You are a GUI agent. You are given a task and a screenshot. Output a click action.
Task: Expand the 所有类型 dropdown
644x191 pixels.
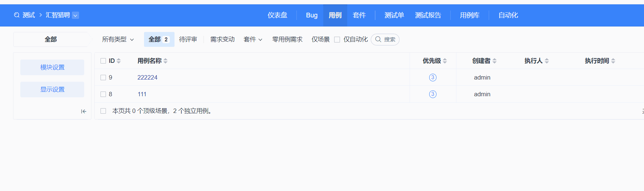click(x=118, y=39)
